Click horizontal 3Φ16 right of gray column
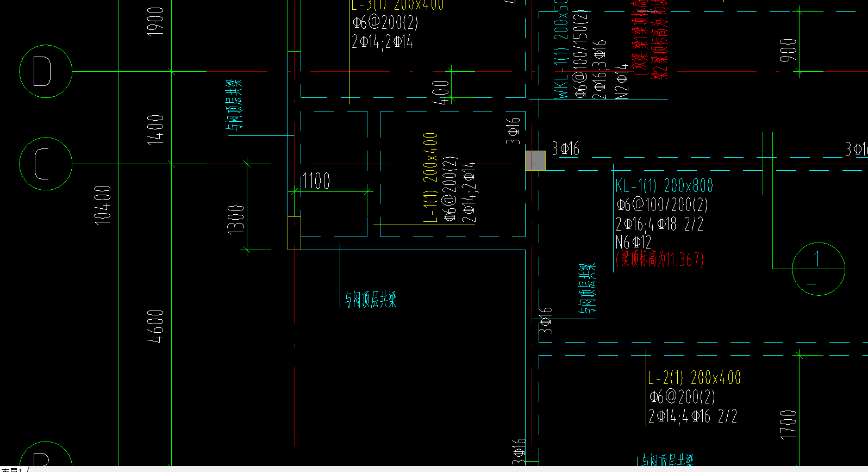 [x=566, y=148]
